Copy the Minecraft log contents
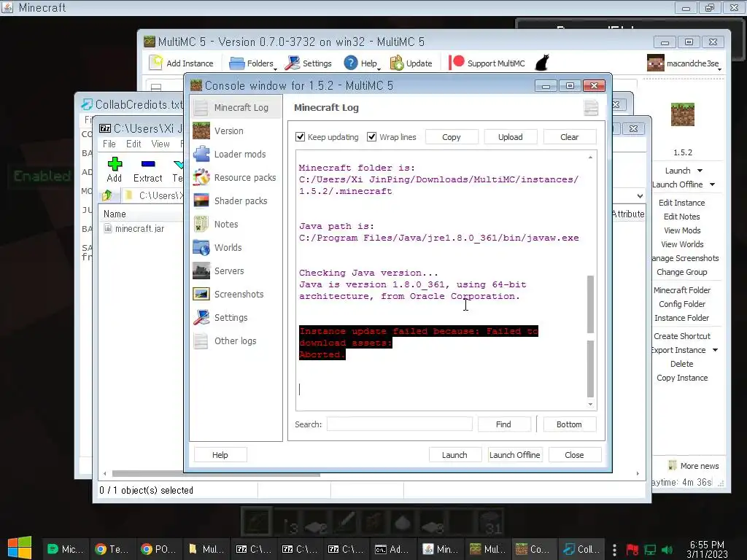 (451, 137)
